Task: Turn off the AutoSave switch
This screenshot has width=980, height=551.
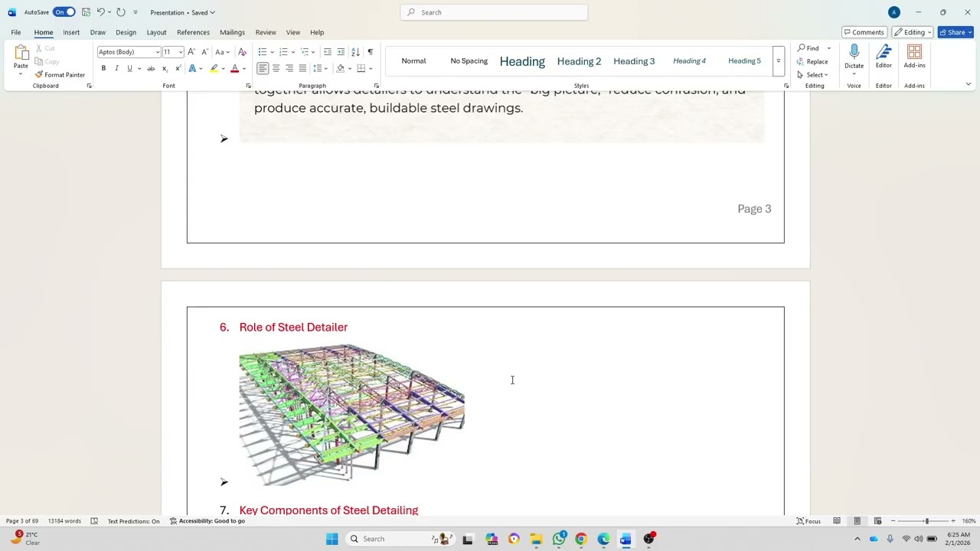Action: (64, 12)
